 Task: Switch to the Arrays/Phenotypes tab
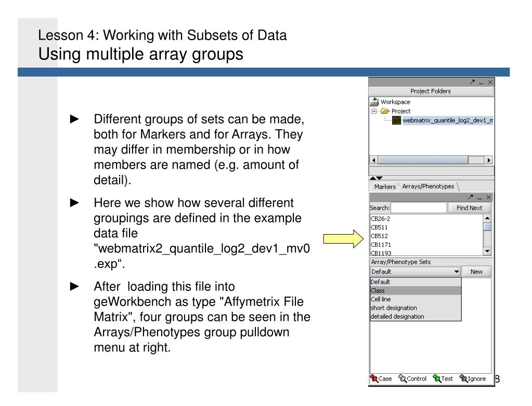428,186
